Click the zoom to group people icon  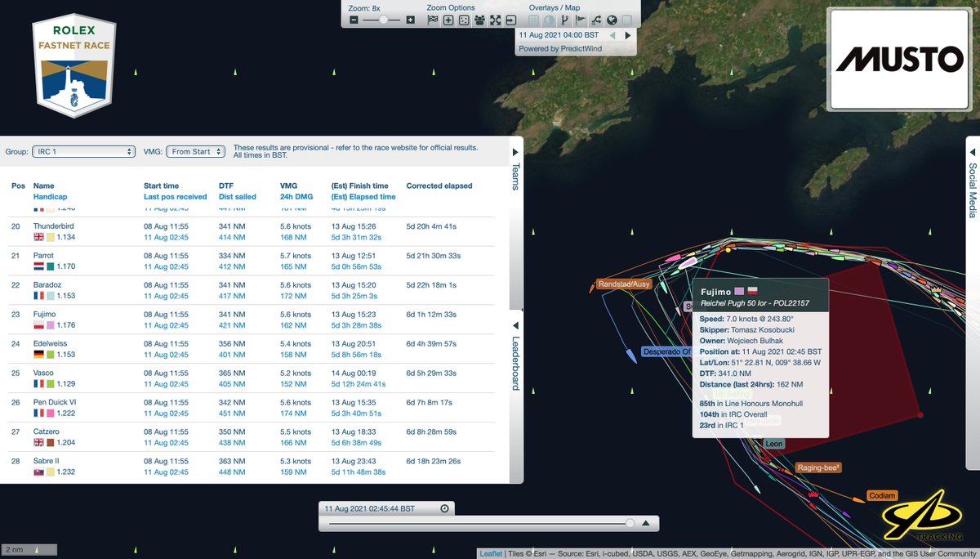point(479,20)
